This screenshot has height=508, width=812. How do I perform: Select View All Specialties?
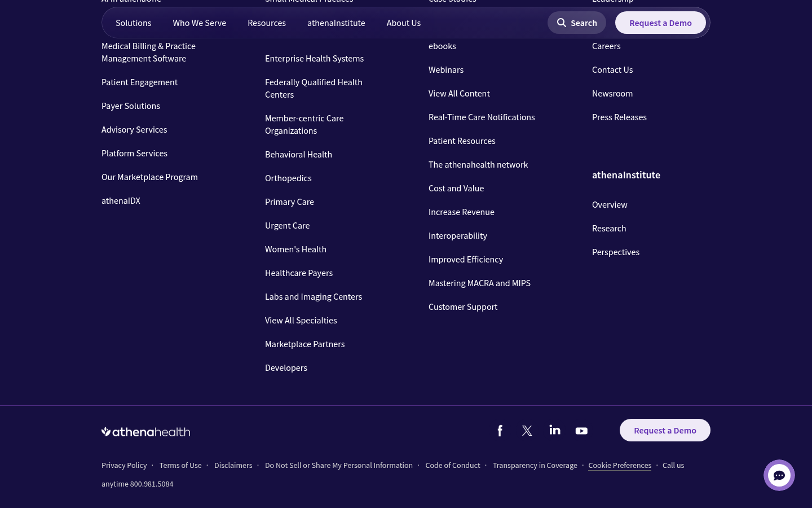[301, 320]
